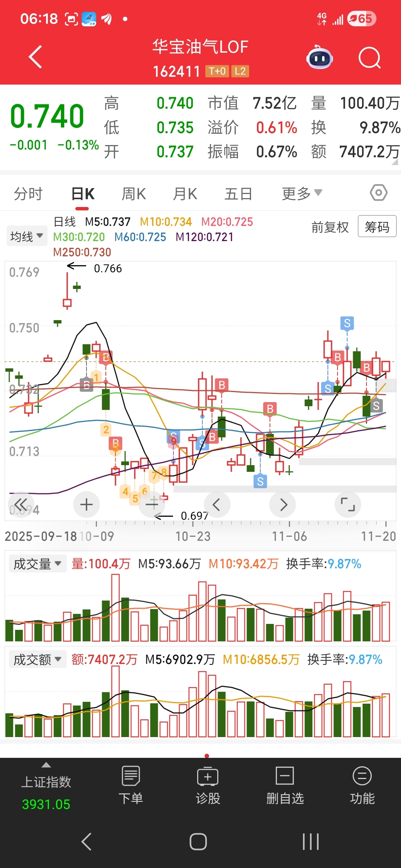Open 成交量 indicator dropdown
401x868 pixels.
[37, 564]
